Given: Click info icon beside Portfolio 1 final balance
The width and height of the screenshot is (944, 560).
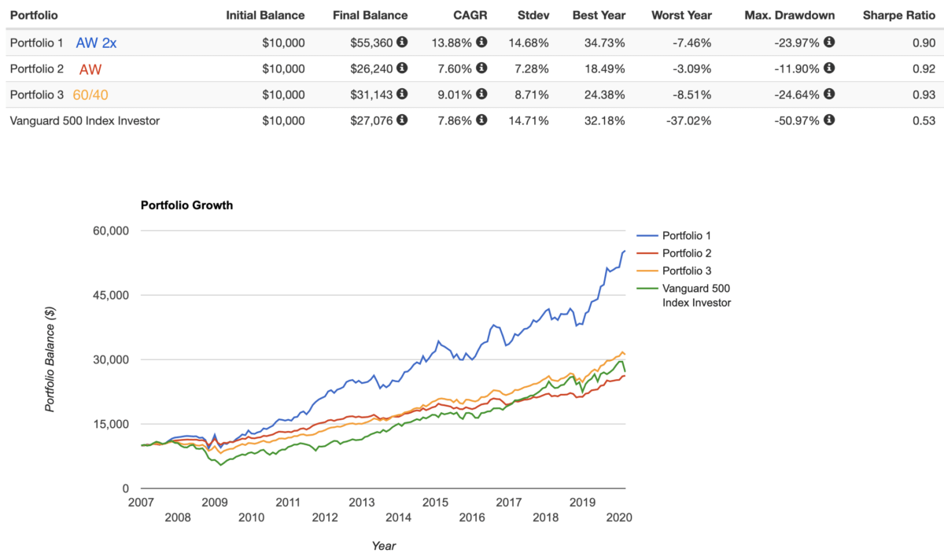Looking at the screenshot, I should [403, 42].
